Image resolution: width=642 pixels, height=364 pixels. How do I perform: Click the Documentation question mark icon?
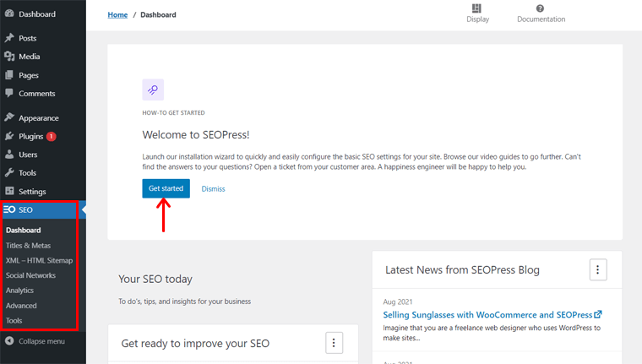pos(540,8)
